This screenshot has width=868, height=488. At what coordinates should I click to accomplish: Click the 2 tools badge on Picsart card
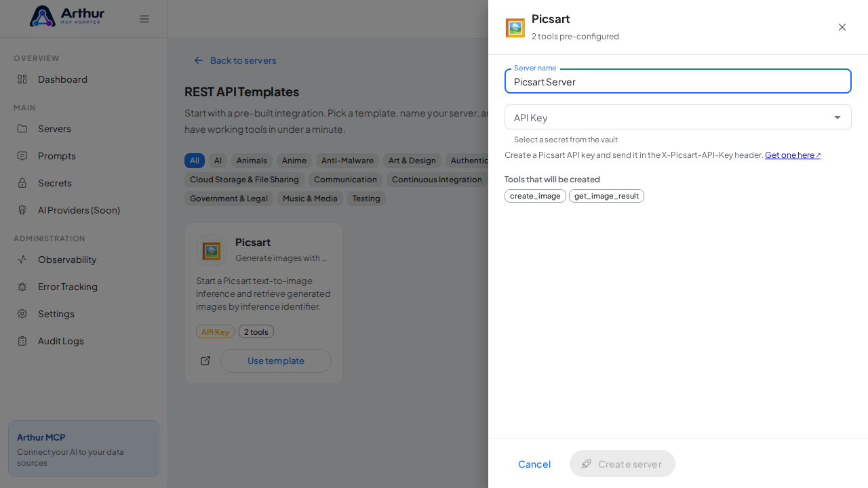click(256, 331)
